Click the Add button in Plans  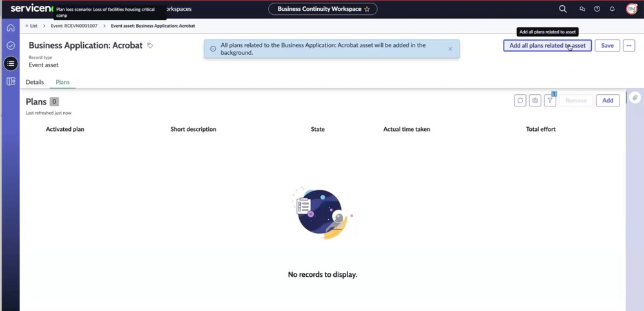[608, 100]
